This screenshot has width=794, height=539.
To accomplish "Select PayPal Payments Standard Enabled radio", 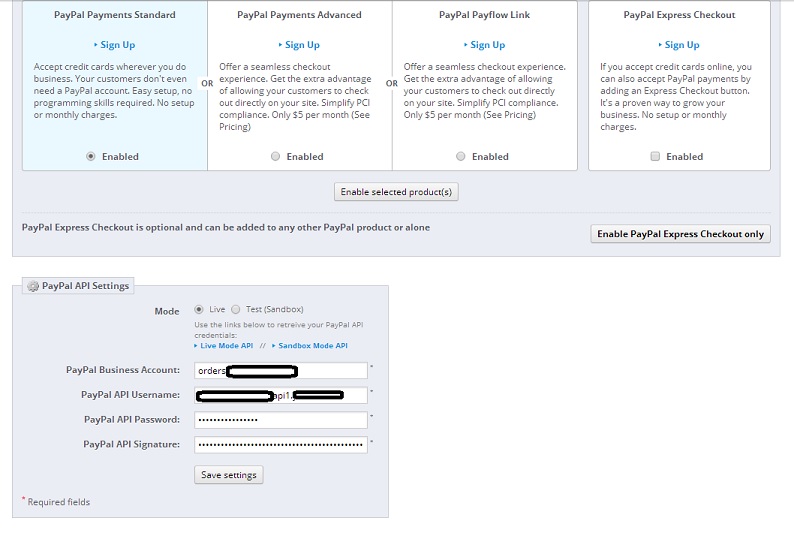I will click(x=91, y=157).
